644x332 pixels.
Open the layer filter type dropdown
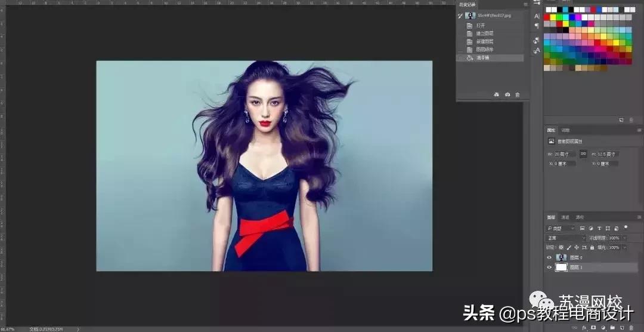[561, 228]
